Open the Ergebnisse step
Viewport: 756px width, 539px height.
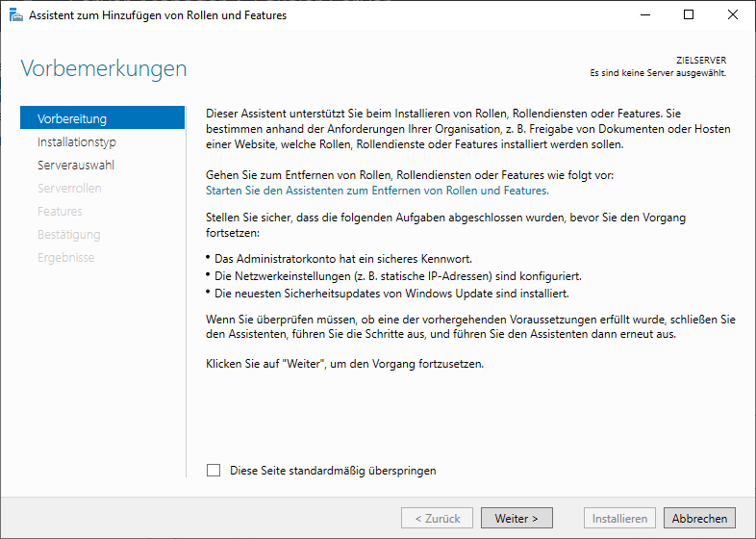pyautogui.click(x=65, y=258)
